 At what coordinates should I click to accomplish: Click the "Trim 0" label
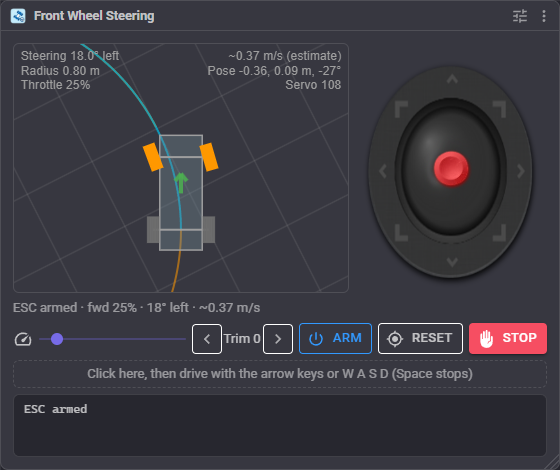pos(242,339)
